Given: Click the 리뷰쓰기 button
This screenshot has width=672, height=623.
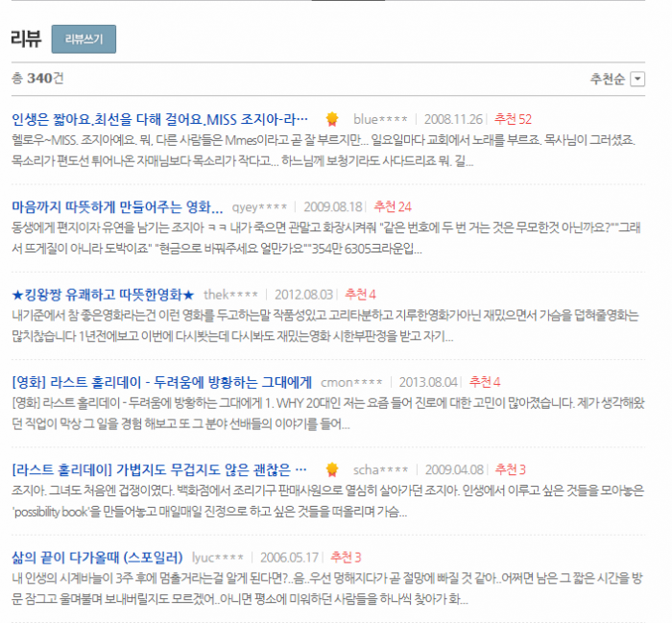Looking at the screenshot, I should point(84,39).
